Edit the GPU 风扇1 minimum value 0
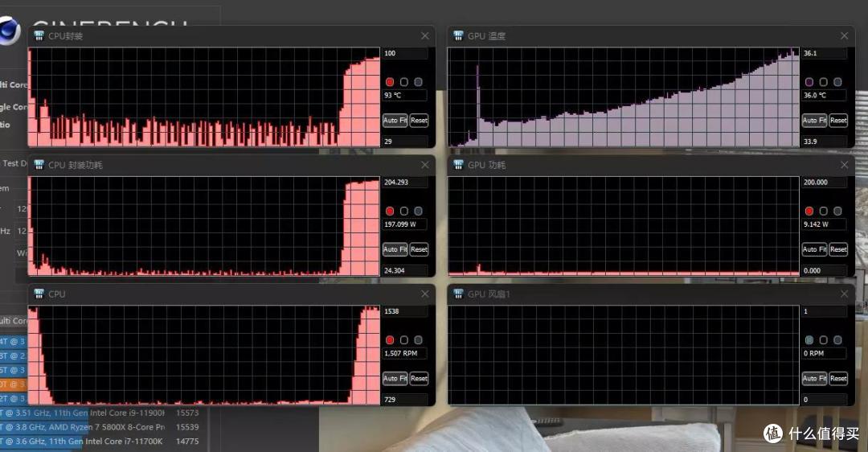This screenshot has width=868, height=452. pos(825,400)
